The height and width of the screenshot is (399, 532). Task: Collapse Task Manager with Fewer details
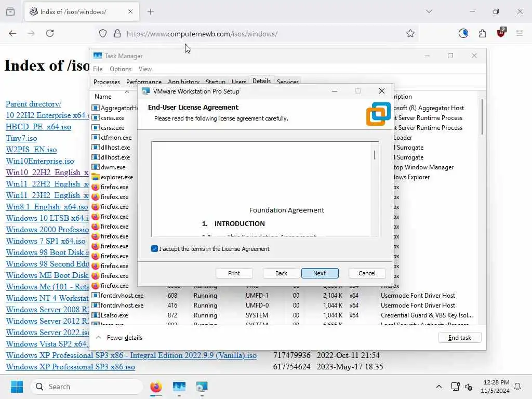click(x=119, y=338)
